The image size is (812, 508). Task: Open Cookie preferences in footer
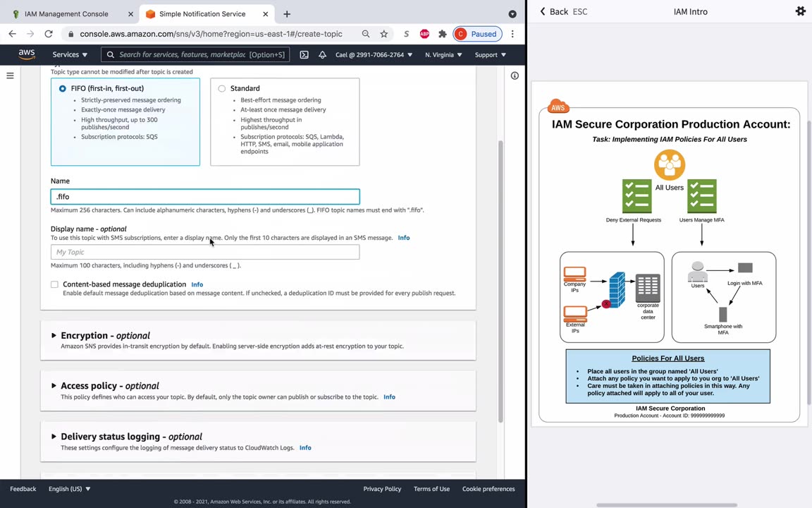[x=488, y=489]
